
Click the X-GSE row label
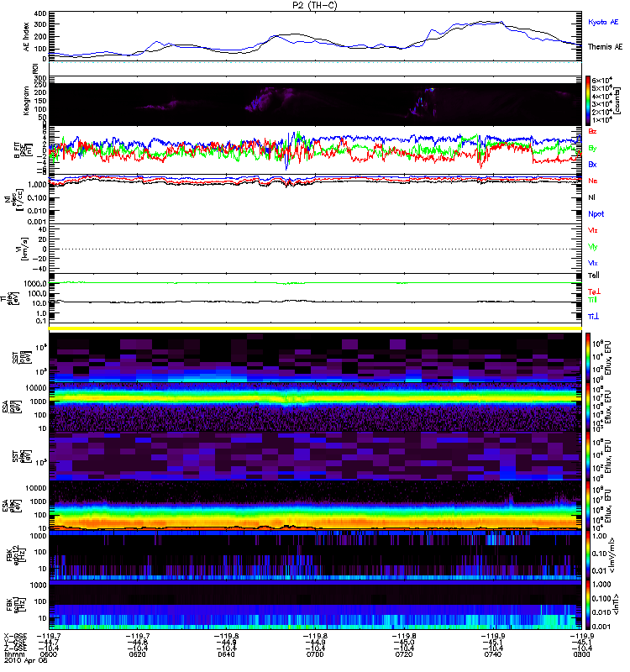pyautogui.click(x=15, y=636)
